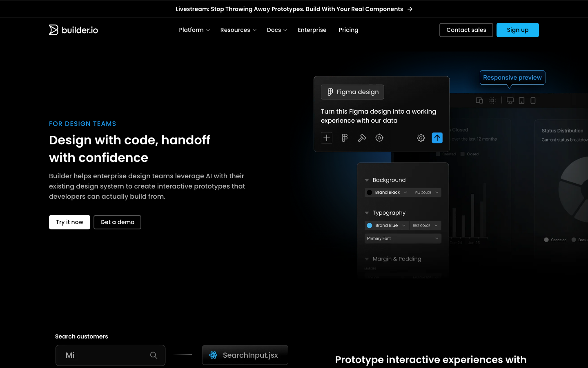Click the Responsive preview tooltip label
This screenshot has width=588, height=368.
[512, 78]
